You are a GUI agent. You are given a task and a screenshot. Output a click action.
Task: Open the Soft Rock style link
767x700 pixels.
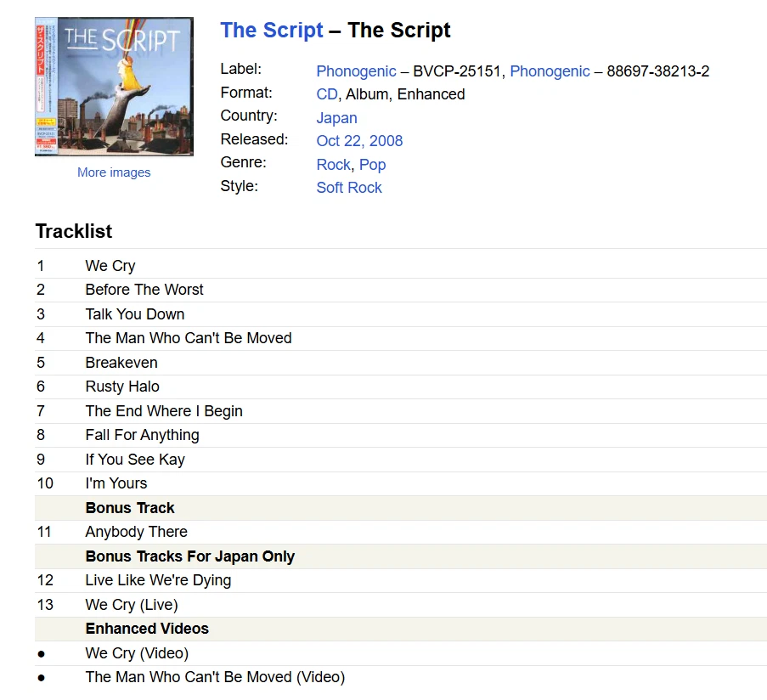point(349,188)
